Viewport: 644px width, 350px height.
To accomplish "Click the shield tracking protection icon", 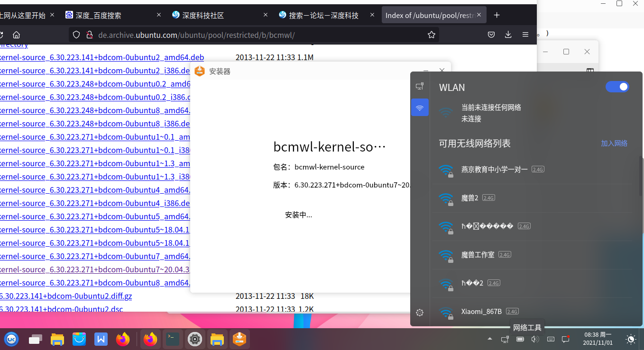I will click(77, 35).
